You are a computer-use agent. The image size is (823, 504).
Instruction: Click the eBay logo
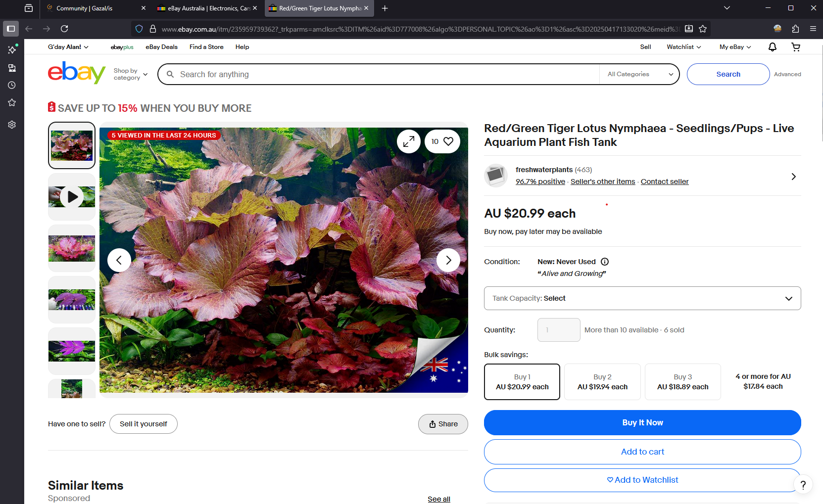(77, 73)
